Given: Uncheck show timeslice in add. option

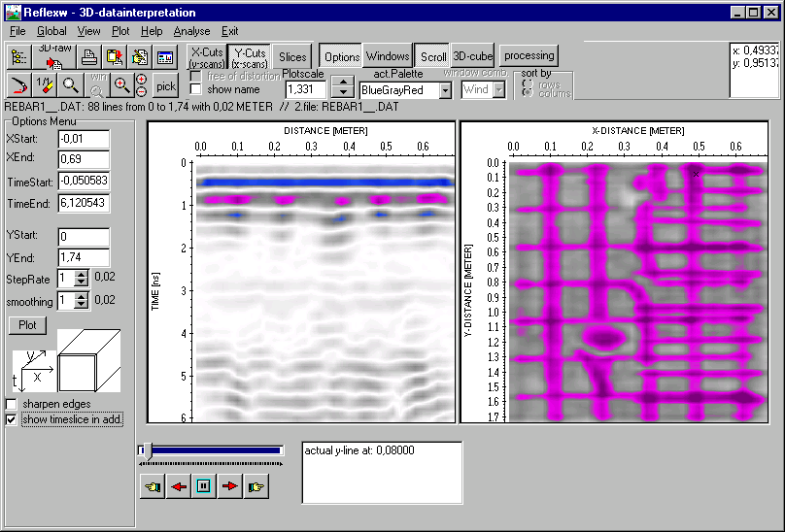Looking at the screenshot, I should 12,419.
